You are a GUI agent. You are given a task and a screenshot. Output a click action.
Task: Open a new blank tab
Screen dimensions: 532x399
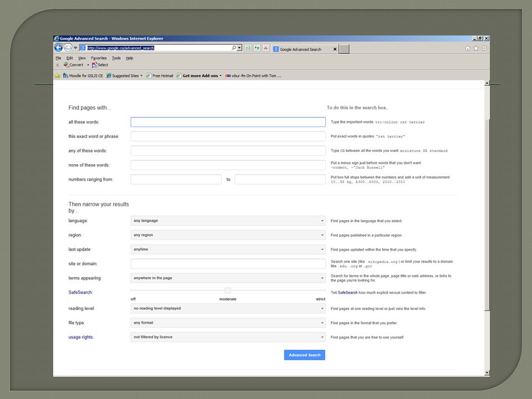pos(344,49)
